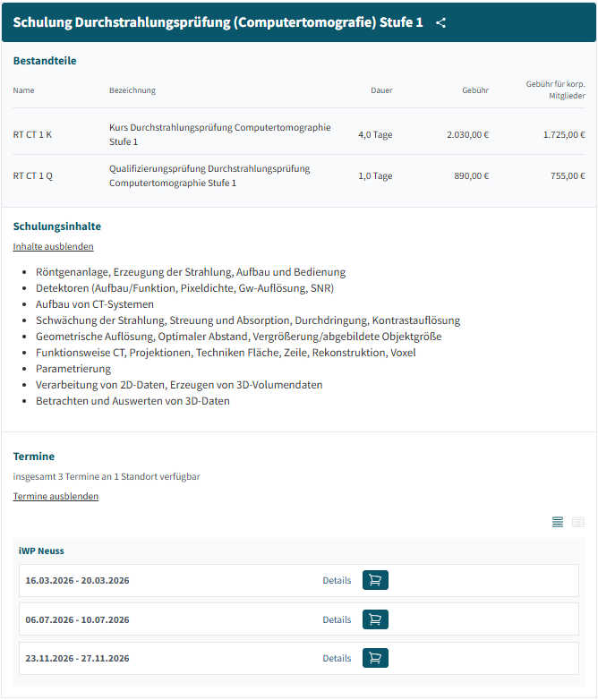Image resolution: width=598 pixels, height=700 pixels.
Task: Switch to the table view icon
Action: tap(578, 522)
